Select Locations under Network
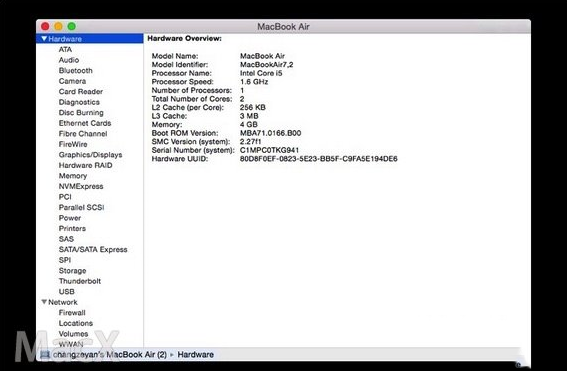Viewport: 567px width, 372px height. [x=76, y=323]
